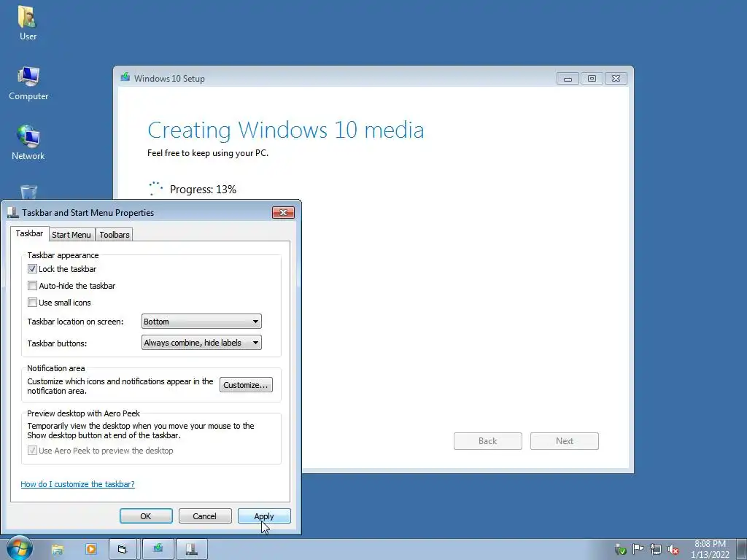This screenshot has height=560, width=747.
Task: Click the Use Aero Peek checkbox
Action: tap(32, 451)
